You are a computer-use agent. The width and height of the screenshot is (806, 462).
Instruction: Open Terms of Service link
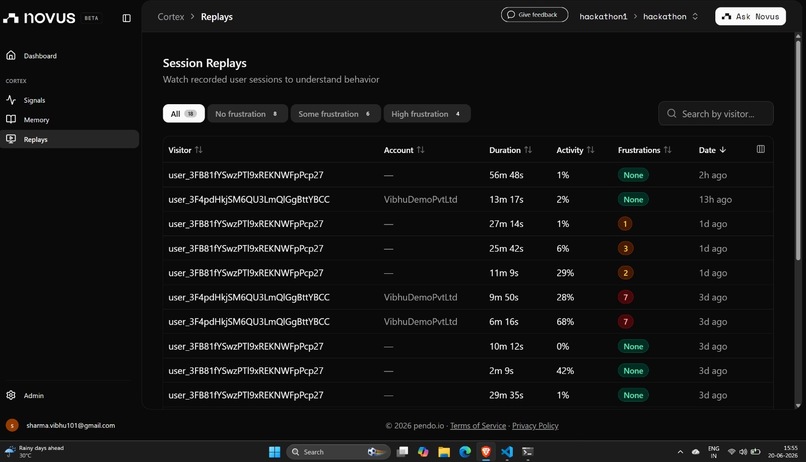click(x=478, y=426)
